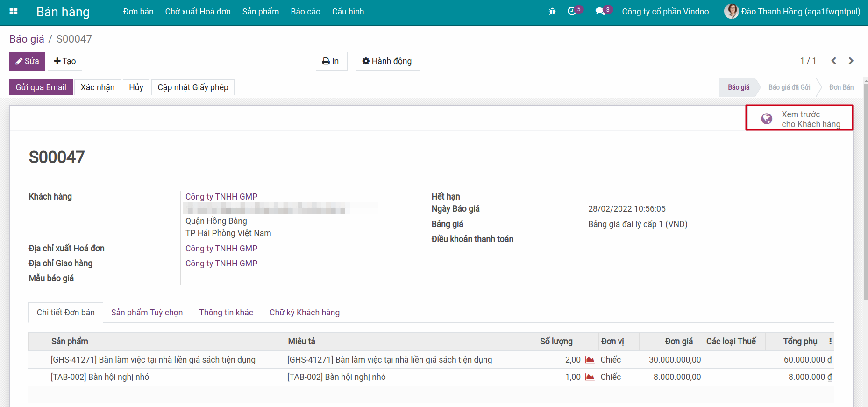Open Chờ xuất Hoá đơn menu
The height and width of the screenshot is (407, 868).
point(198,12)
